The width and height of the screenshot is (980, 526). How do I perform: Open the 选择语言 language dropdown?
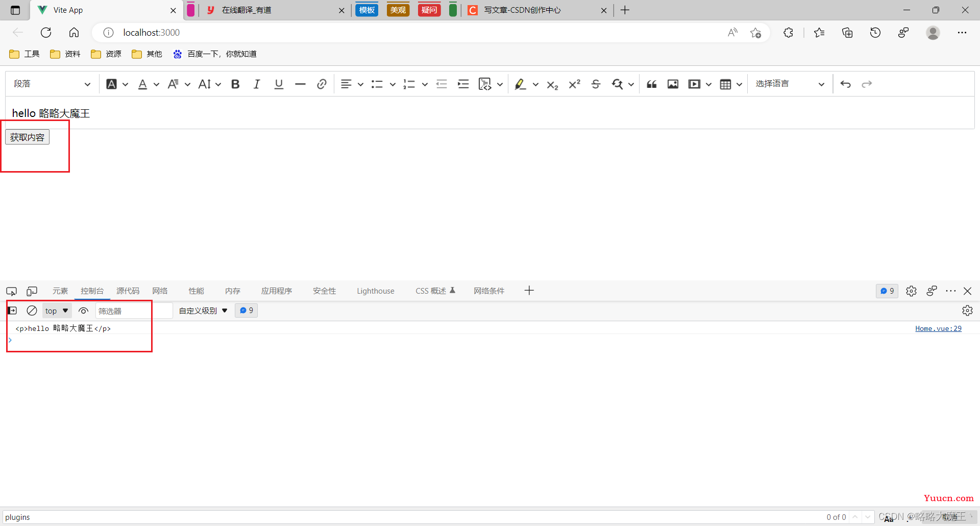pyautogui.click(x=790, y=84)
